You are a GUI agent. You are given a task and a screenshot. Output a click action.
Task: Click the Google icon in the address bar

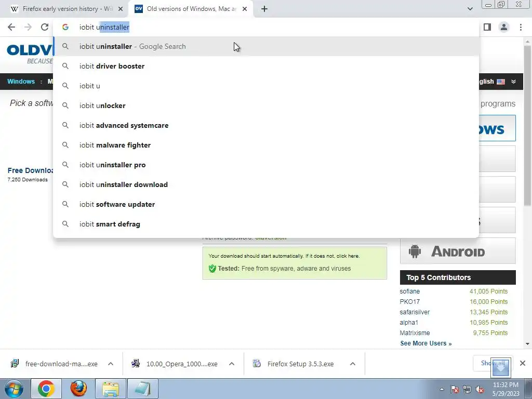coord(65,27)
